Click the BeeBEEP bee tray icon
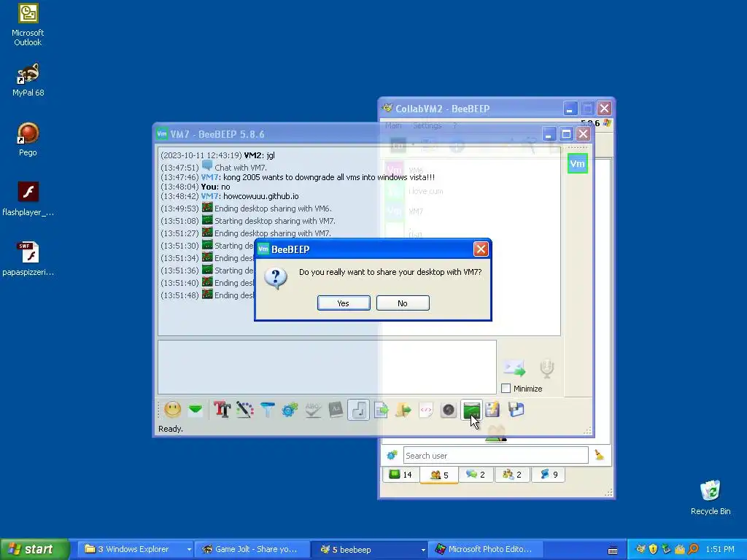This screenshot has height=560, width=747. (640, 549)
